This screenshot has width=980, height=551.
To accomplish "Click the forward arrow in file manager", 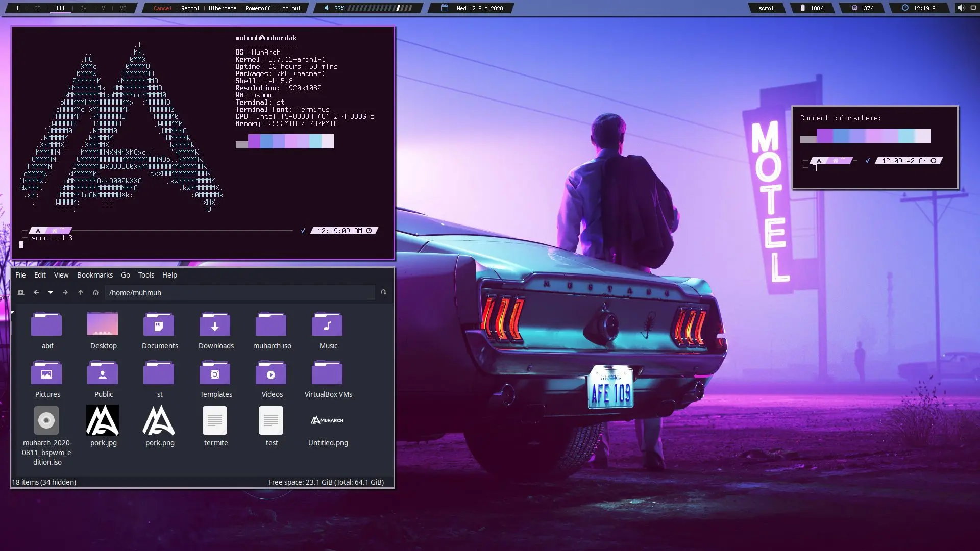I will pos(65,292).
